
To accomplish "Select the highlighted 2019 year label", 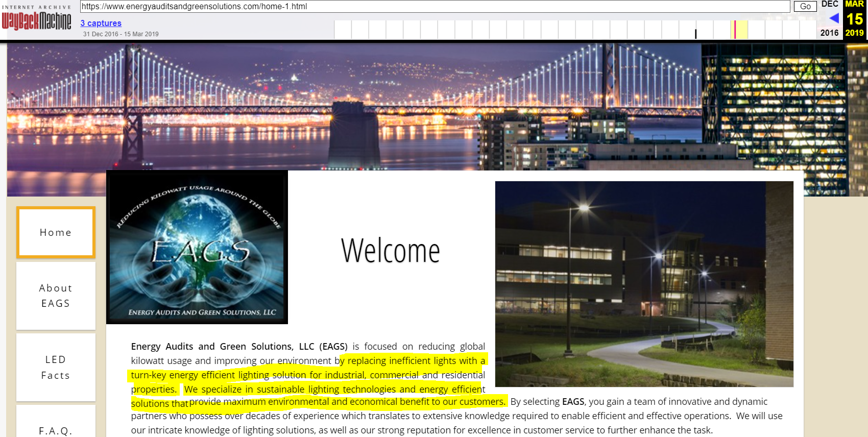I will coord(854,33).
